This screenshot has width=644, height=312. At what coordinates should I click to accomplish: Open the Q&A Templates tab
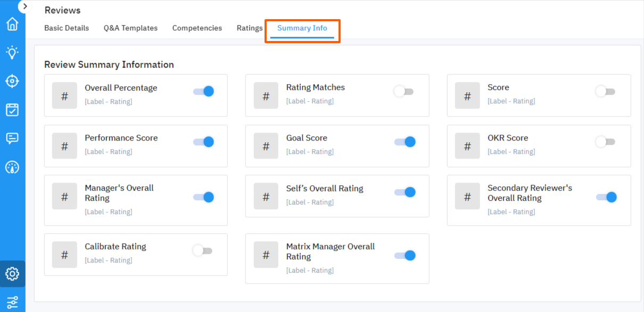pyautogui.click(x=130, y=28)
